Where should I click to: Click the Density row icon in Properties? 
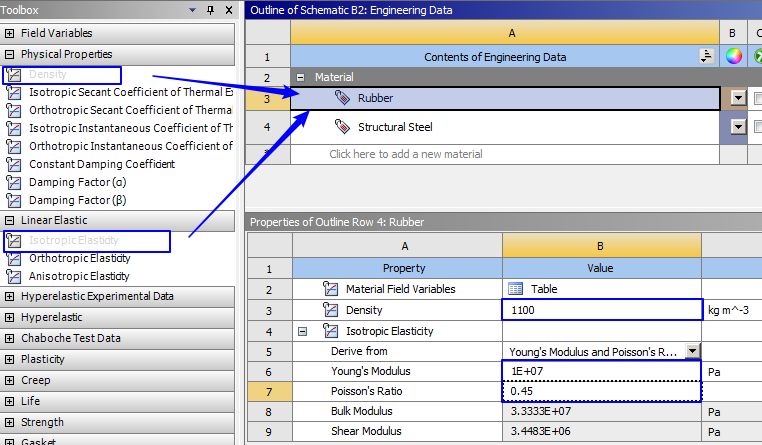(x=330, y=310)
